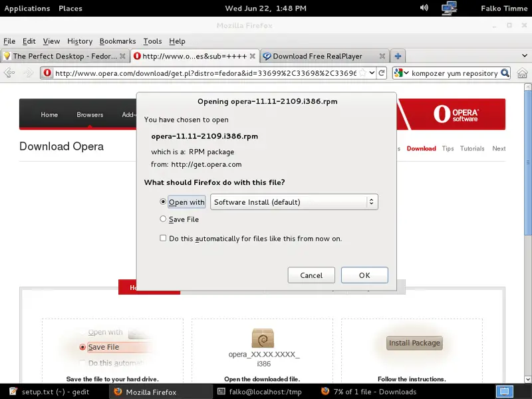Open the Edit menu
Screen dimensions: 532x399
click(x=29, y=41)
